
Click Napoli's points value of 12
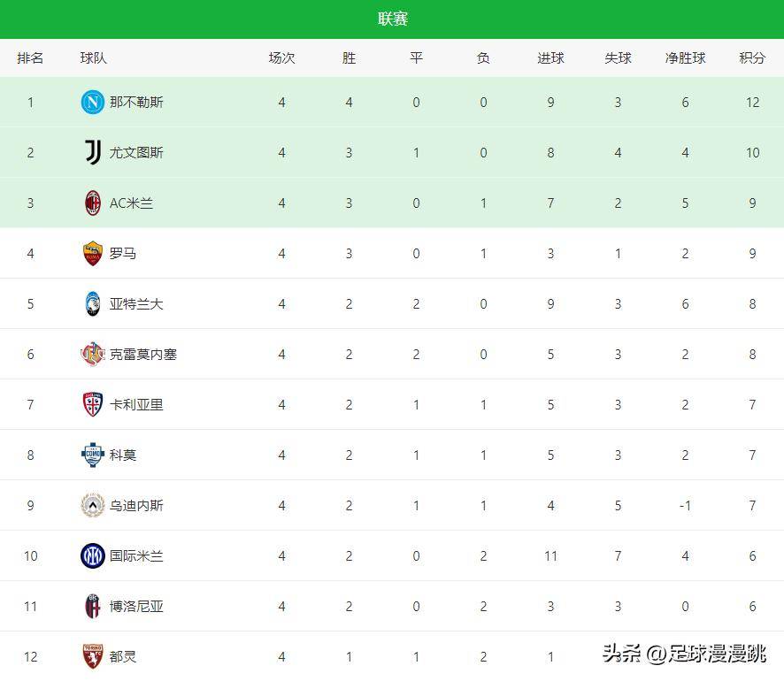click(752, 102)
